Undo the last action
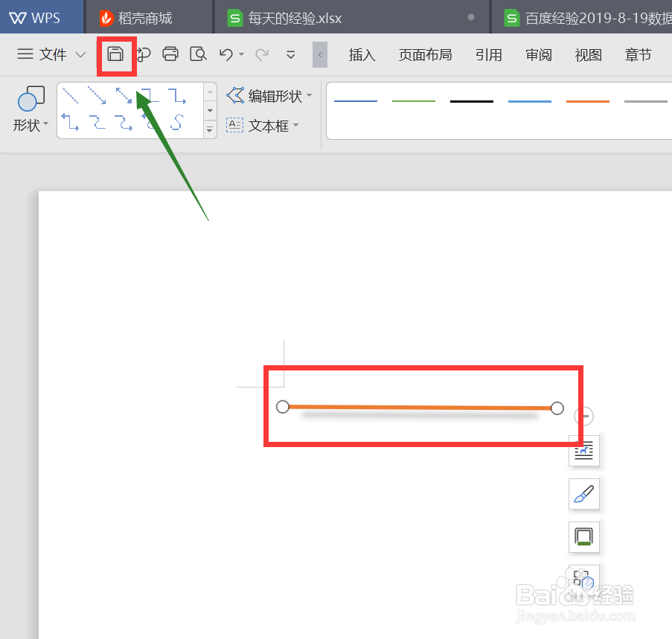672x639 pixels. [225, 54]
